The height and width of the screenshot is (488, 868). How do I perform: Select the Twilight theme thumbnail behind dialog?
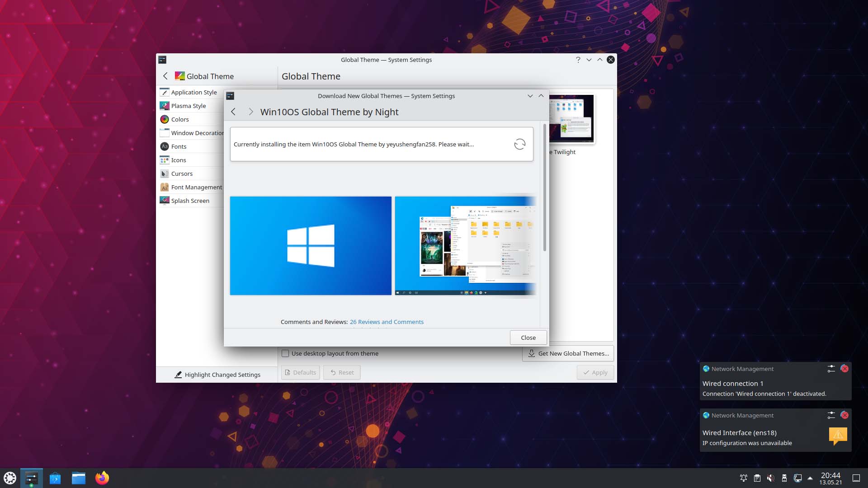572,119
